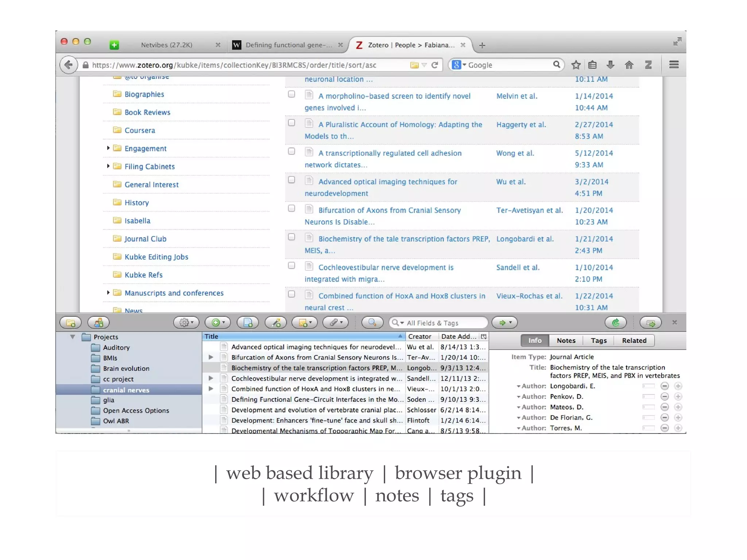
Task: Open Biographies collection link
Action: point(144,94)
